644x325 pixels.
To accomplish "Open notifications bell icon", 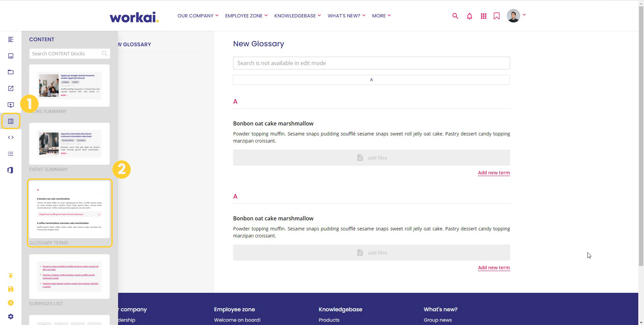I will tap(470, 16).
